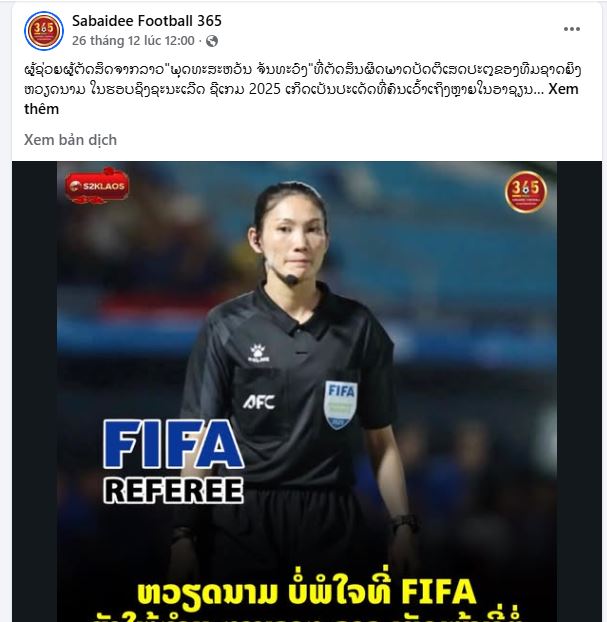Click the AFC logo on black jersey

tap(259, 402)
